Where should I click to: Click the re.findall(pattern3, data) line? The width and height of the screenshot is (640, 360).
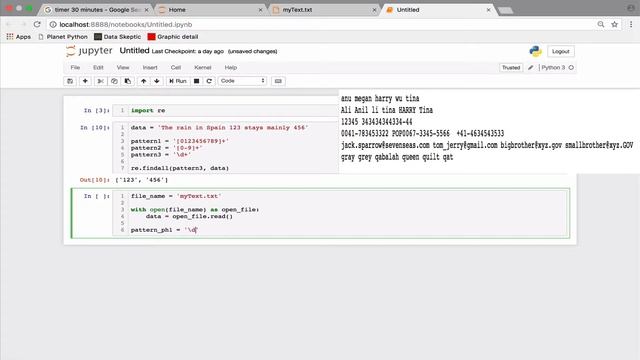[180, 168]
